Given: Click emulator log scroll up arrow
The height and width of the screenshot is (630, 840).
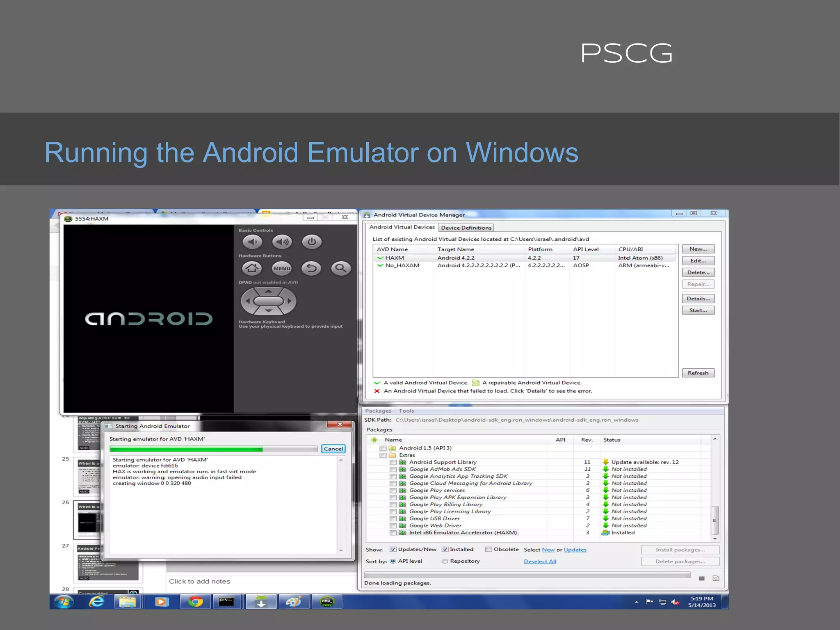Looking at the screenshot, I should (341, 460).
